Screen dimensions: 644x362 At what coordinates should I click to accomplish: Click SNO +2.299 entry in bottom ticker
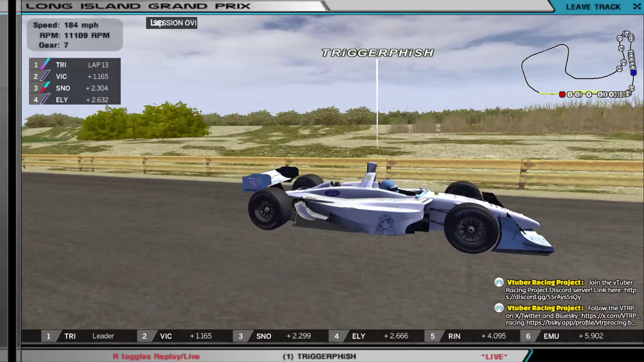(272, 336)
